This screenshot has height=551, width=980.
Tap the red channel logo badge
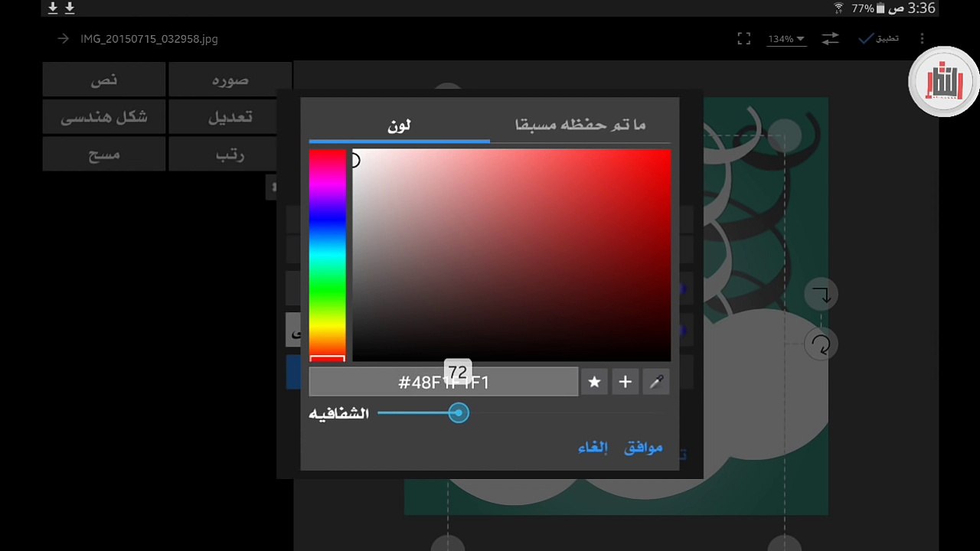pos(944,82)
